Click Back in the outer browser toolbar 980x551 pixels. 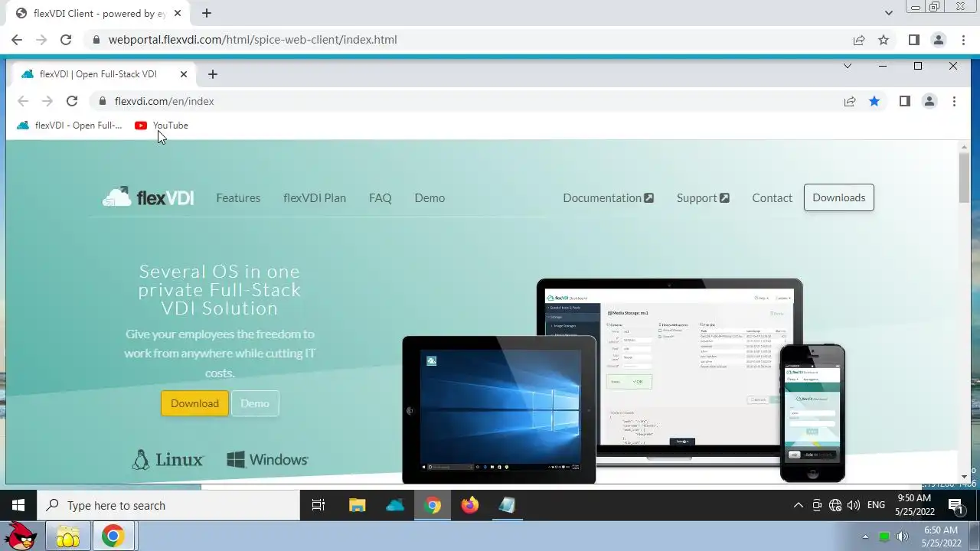pyautogui.click(x=17, y=40)
